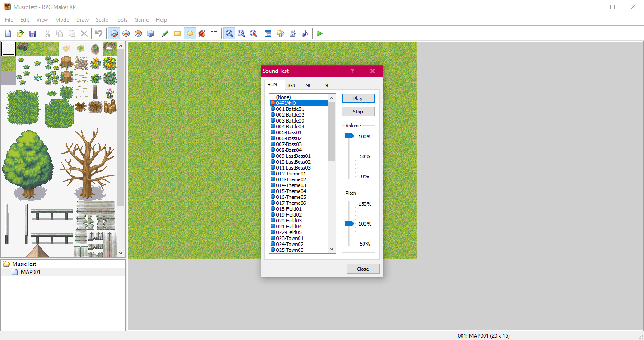Screen dimensions: 644x340
Task: Click the Delete X toolbar icon
Action: (84, 33)
